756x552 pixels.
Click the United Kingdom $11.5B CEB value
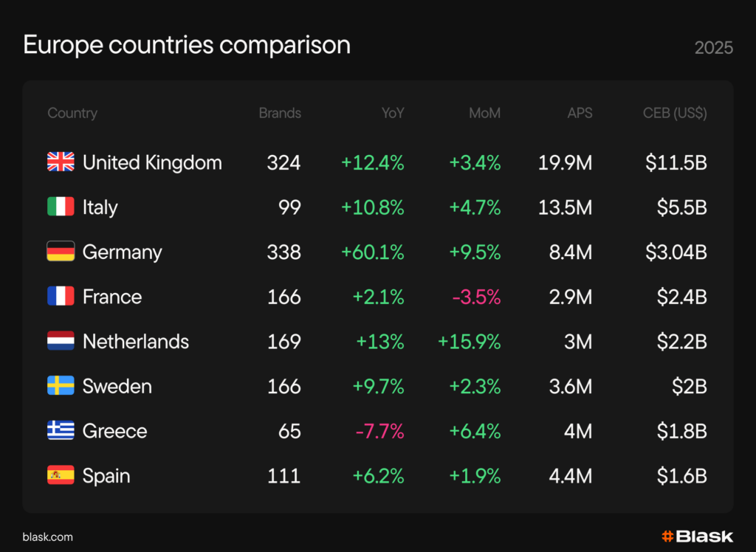pos(676,163)
